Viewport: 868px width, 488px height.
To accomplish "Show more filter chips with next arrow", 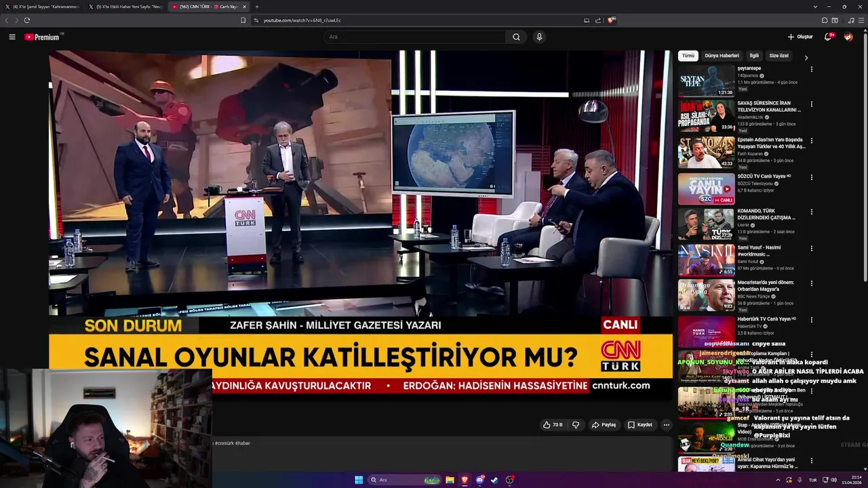I will pos(806,58).
